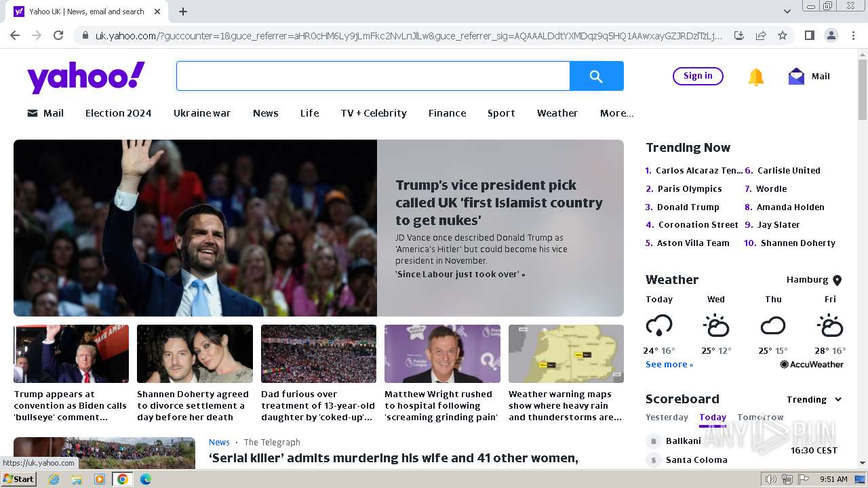Click the Hamburg location pin icon

pyautogui.click(x=837, y=280)
